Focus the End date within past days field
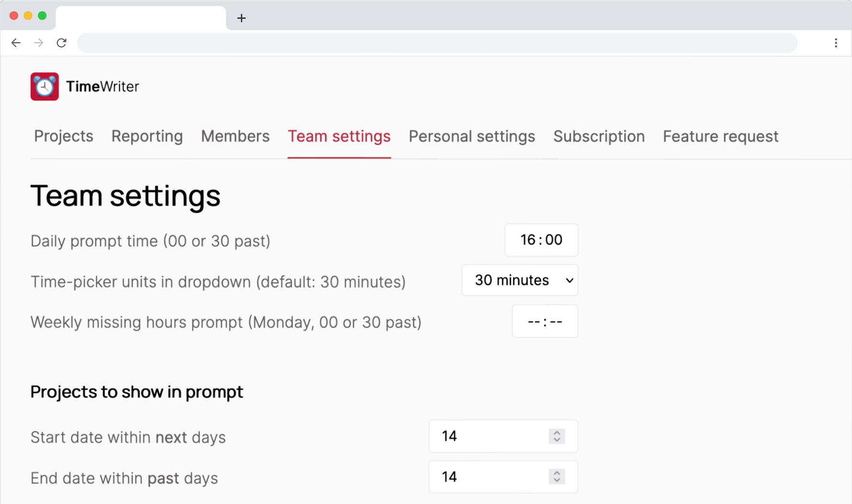The width and height of the screenshot is (852, 504). click(488, 477)
